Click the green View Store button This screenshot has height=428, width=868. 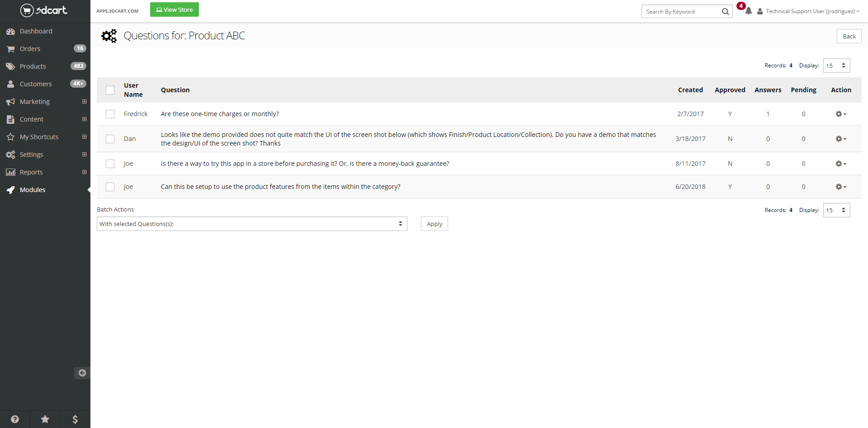(x=174, y=9)
